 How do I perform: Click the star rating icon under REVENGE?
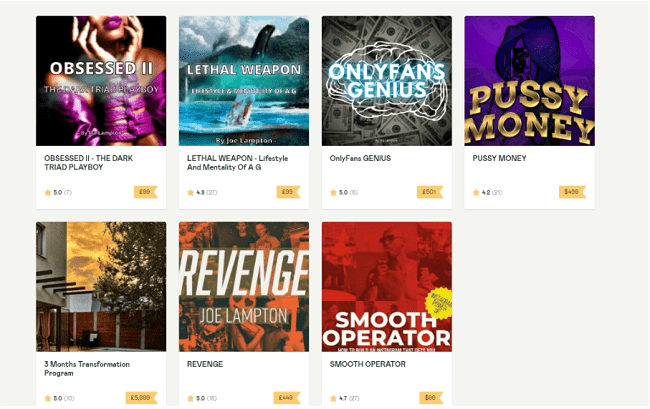(191, 398)
